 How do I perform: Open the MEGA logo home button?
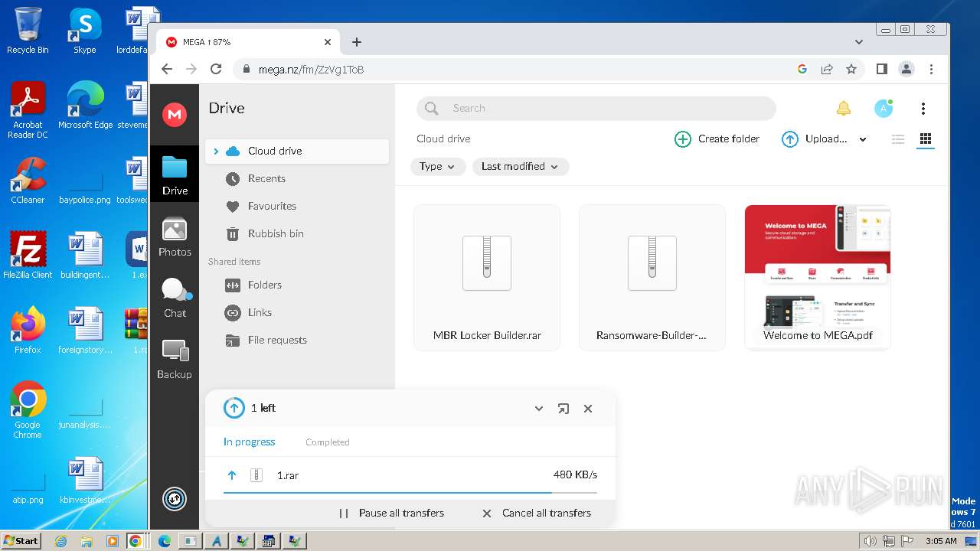(175, 115)
